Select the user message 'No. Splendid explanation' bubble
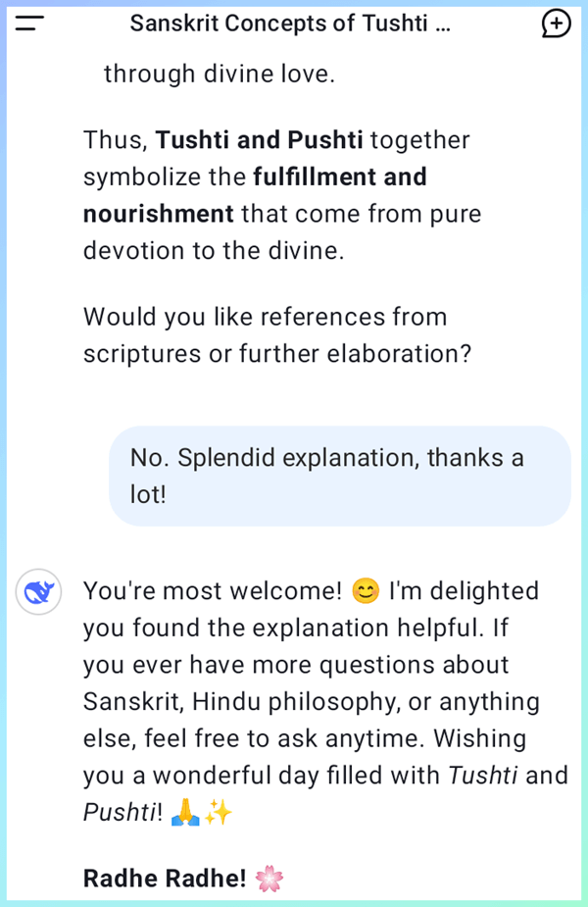 [339, 476]
